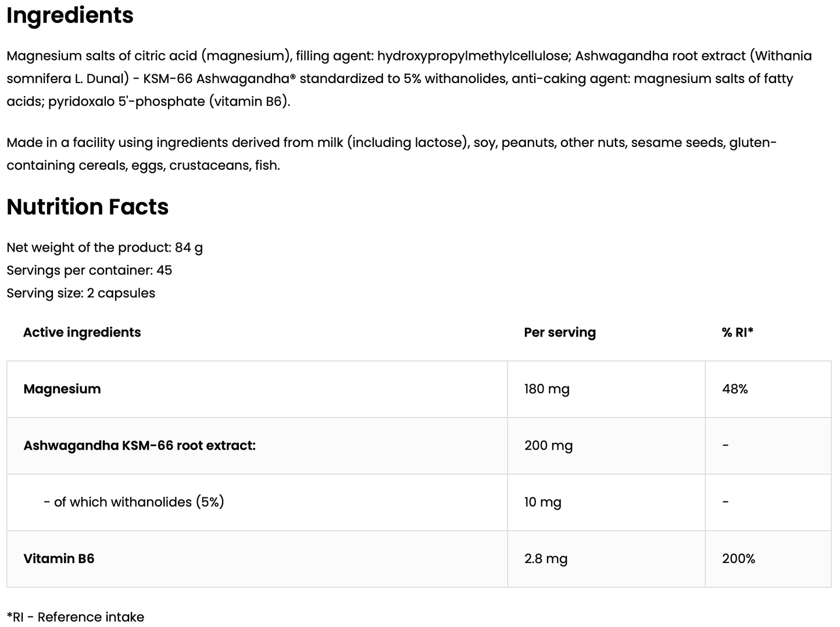Click the Serving size 2 capsules line
Screen dimensions: 840x627
tap(81, 293)
